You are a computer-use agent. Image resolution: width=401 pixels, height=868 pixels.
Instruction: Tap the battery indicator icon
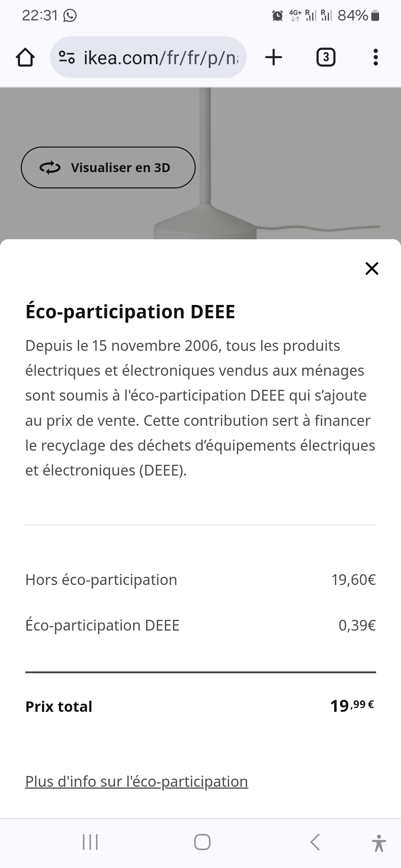(x=375, y=16)
